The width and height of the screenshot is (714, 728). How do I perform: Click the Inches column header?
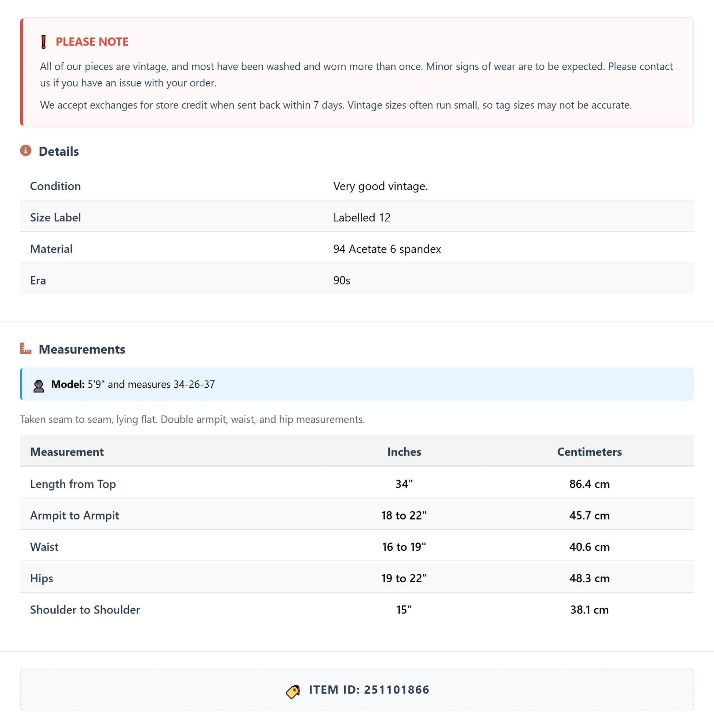tap(404, 452)
